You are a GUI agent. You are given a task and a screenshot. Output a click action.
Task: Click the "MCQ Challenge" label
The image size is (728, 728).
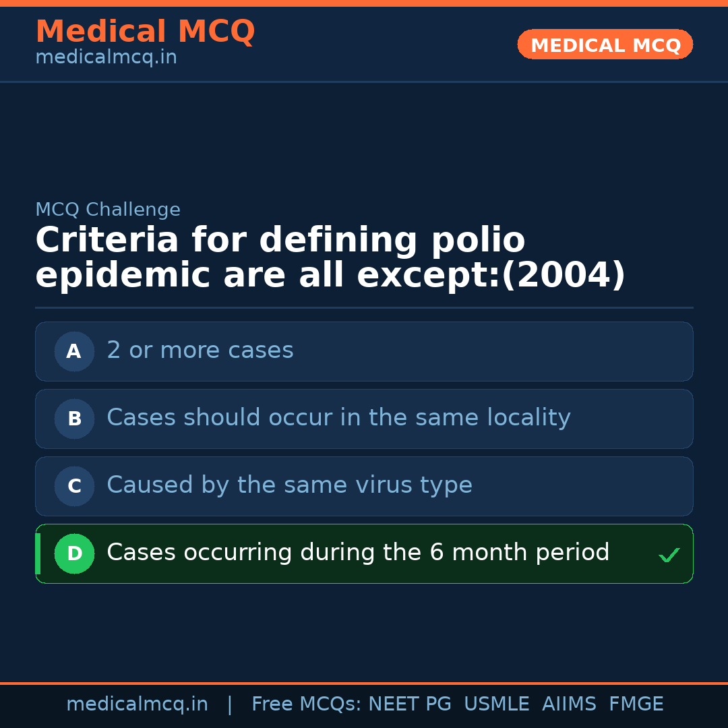(x=108, y=210)
